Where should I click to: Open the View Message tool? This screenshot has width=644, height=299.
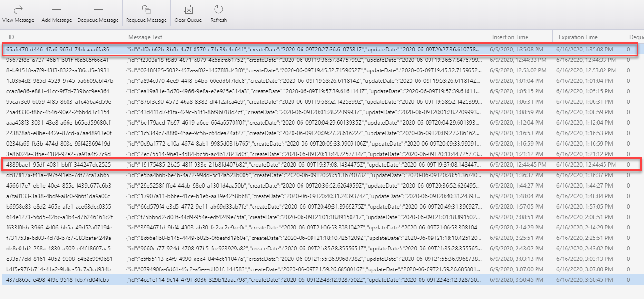point(18,14)
